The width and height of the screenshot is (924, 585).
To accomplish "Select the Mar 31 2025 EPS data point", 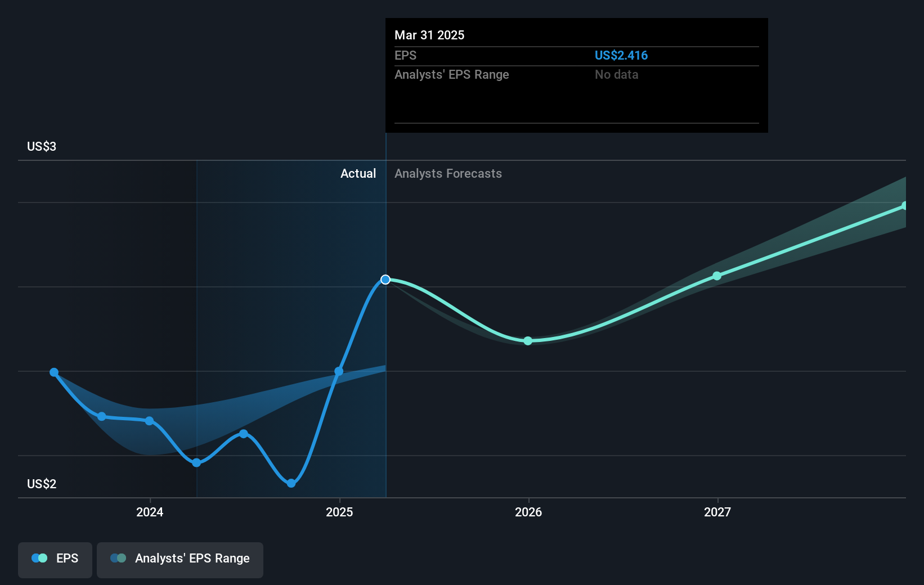I will point(385,280).
